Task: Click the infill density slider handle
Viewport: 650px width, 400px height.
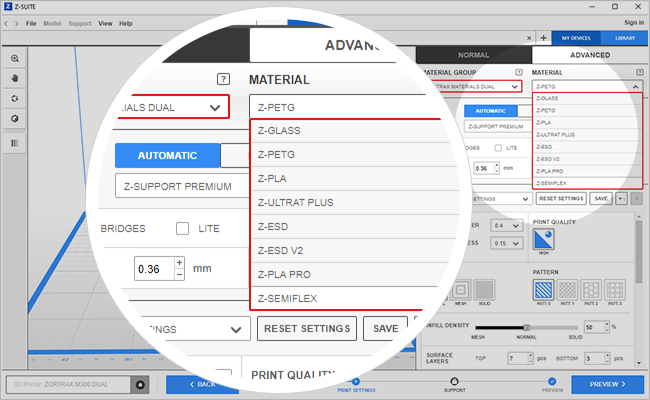Action: pos(526,327)
